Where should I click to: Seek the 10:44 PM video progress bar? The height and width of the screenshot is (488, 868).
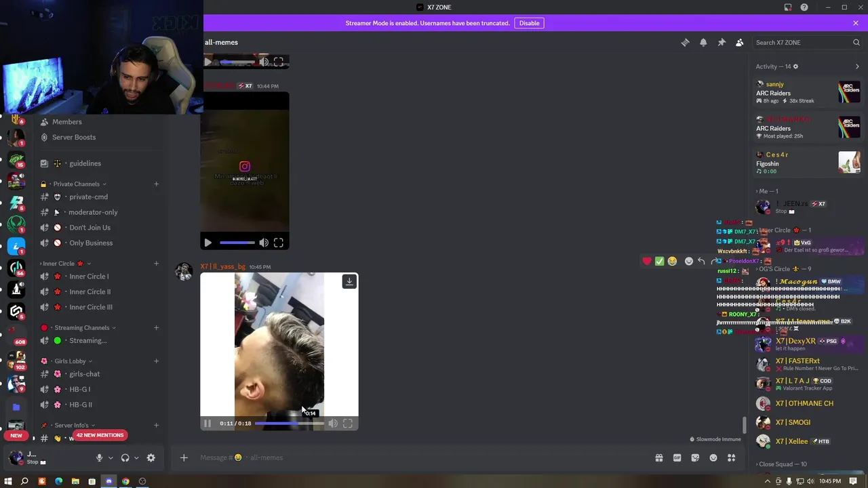pos(237,243)
